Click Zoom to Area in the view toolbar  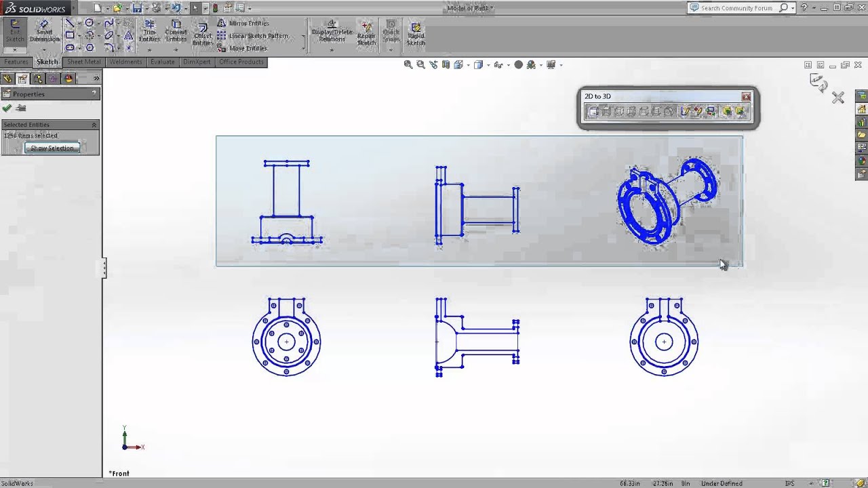click(420, 64)
